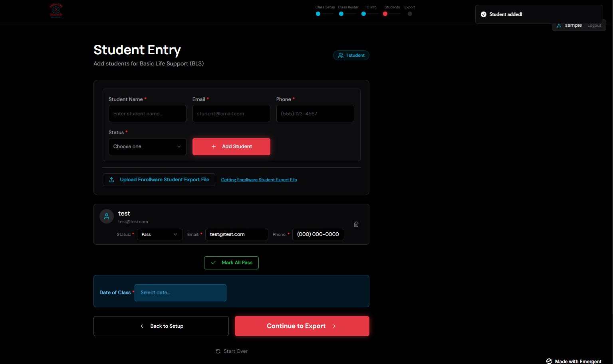This screenshot has width=613, height=364.
Task: Open the Status 'Choose one' dropdown
Action: coord(147,146)
